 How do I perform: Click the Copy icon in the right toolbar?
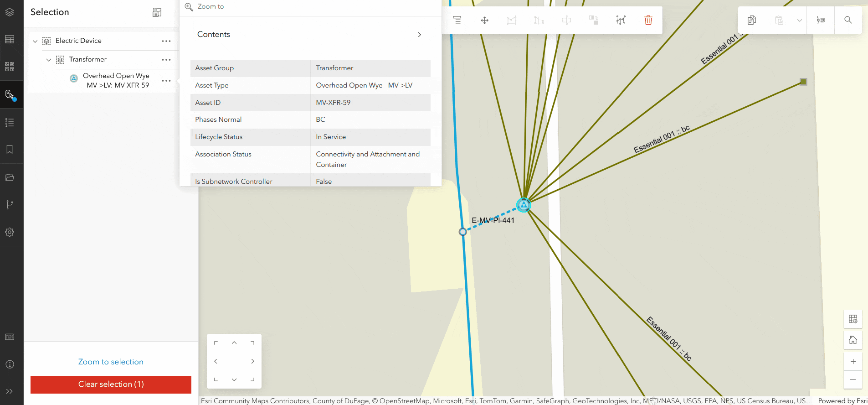(752, 20)
